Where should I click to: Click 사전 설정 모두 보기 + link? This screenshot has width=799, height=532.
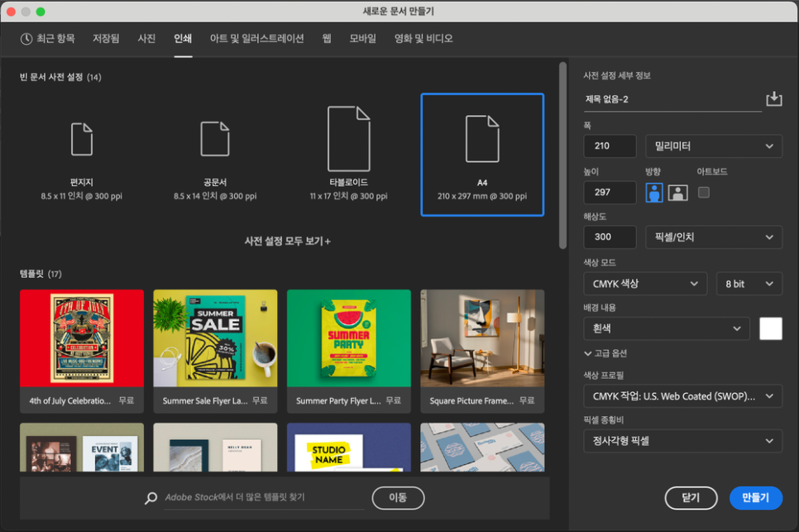click(x=288, y=241)
